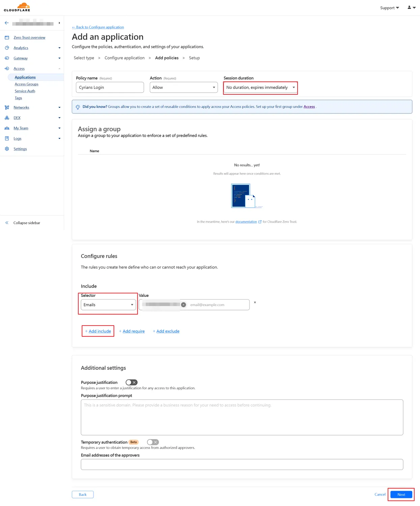This screenshot has width=420, height=506.
Task: Enable the Purpose justification toggle
Action: (x=131, y=382)
